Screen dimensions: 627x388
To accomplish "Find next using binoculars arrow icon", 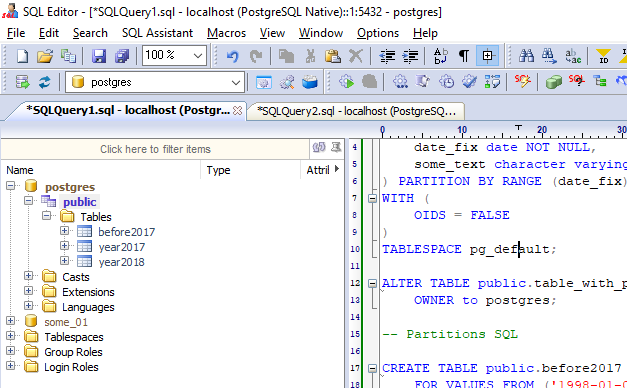I will tap(549, 56).
